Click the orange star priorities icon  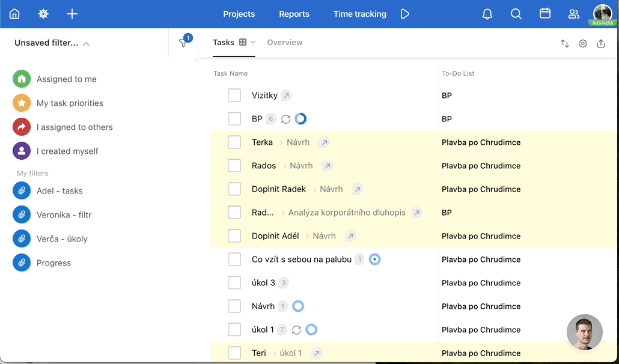(x=22, y=103)
